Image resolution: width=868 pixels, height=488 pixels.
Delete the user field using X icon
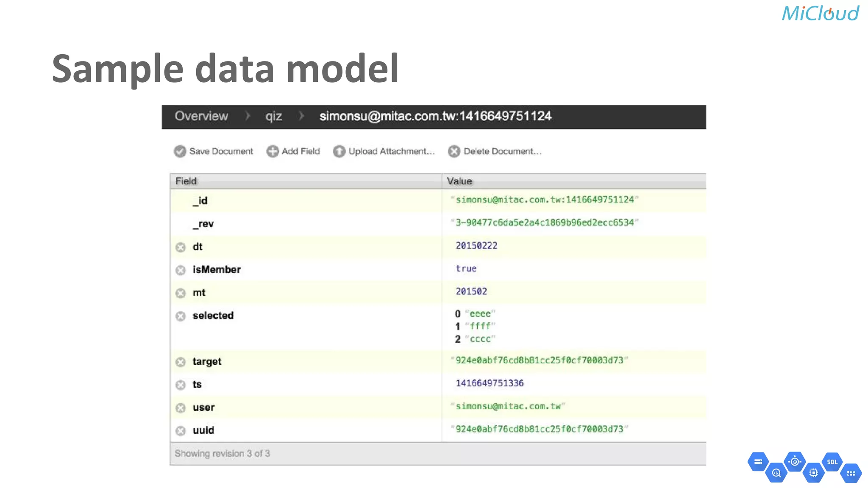tap(181, 408)
